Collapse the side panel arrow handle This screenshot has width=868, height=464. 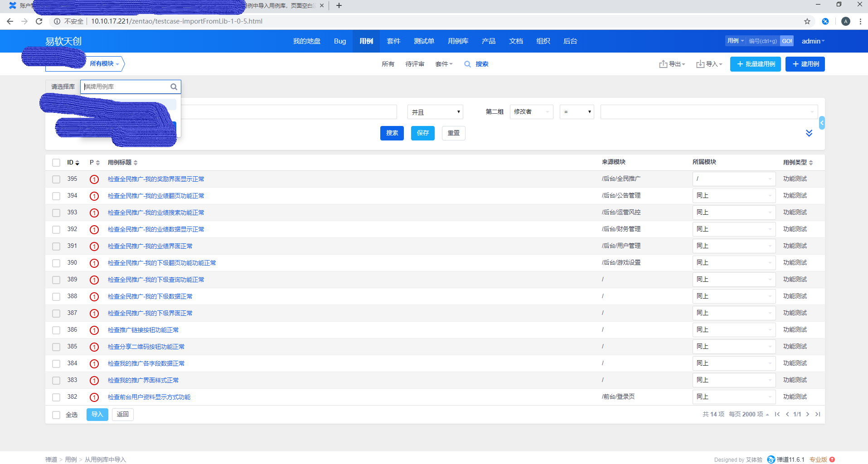click(x=822, y=123)
